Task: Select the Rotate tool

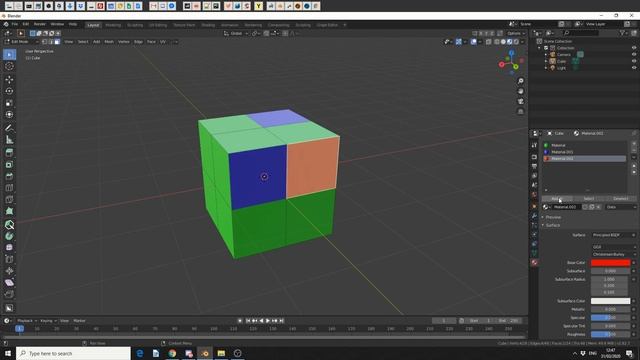Action: pos(9,91)
